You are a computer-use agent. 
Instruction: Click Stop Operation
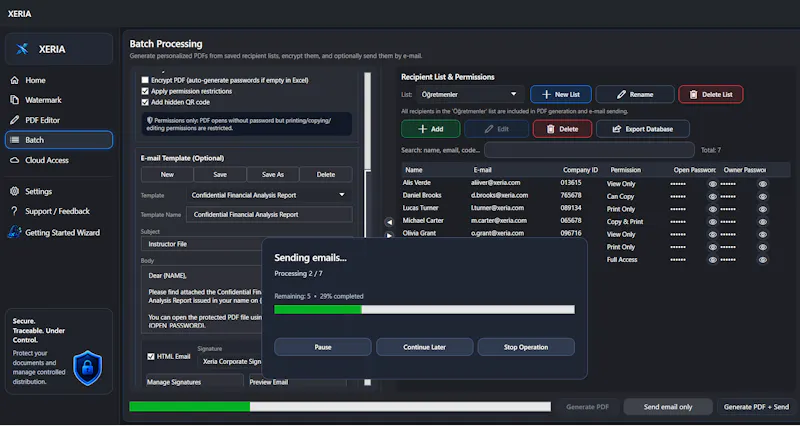(526, 347)
